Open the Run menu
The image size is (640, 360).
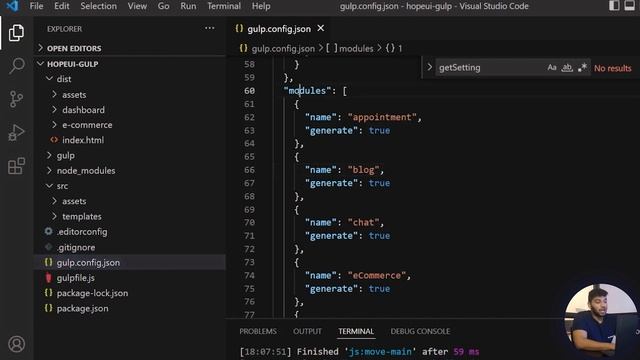[188, 6]
